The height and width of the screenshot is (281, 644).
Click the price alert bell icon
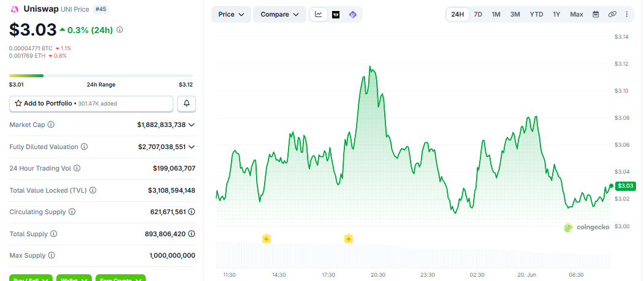point(186,104)
